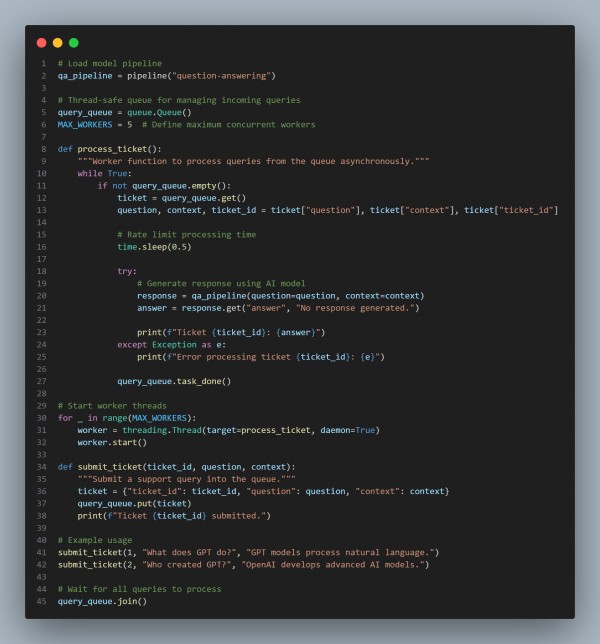Click 'process_ticket' in the def on line 8
Viewport: 600px width, 644px height.
point(112,149)
